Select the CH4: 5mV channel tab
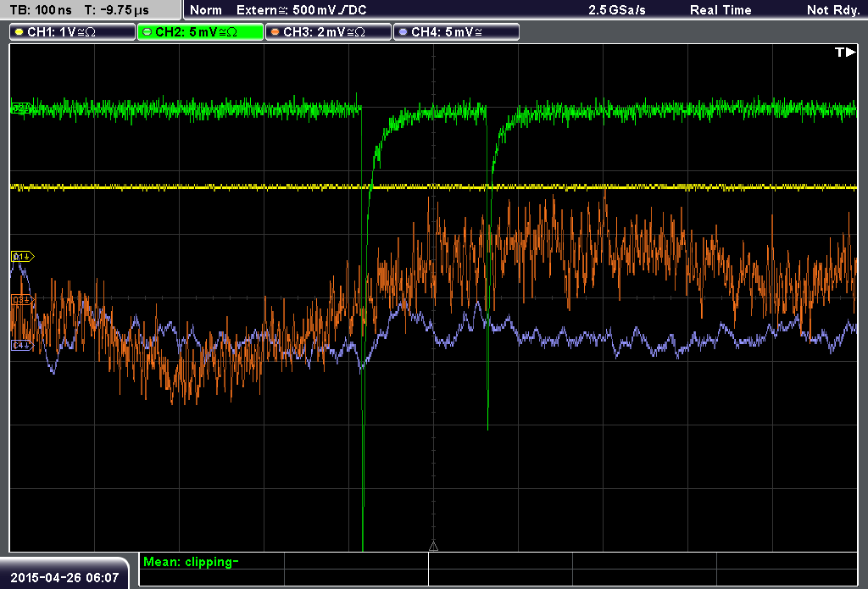Screen dimensions: 868x589 [x=456, y=32]
